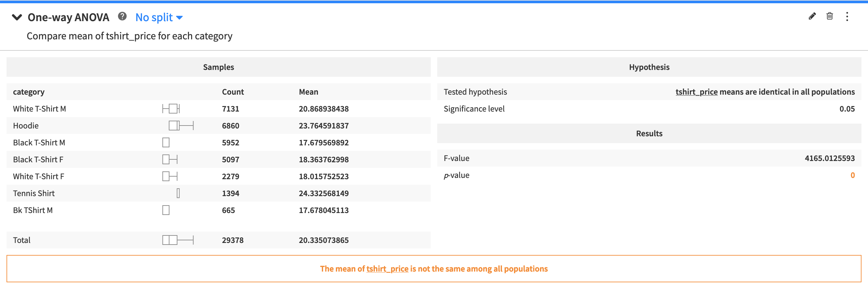Delete the ANOVA card with trash icon
The height and width of the screenshot is (294, 868).
(x=829, y=17)
